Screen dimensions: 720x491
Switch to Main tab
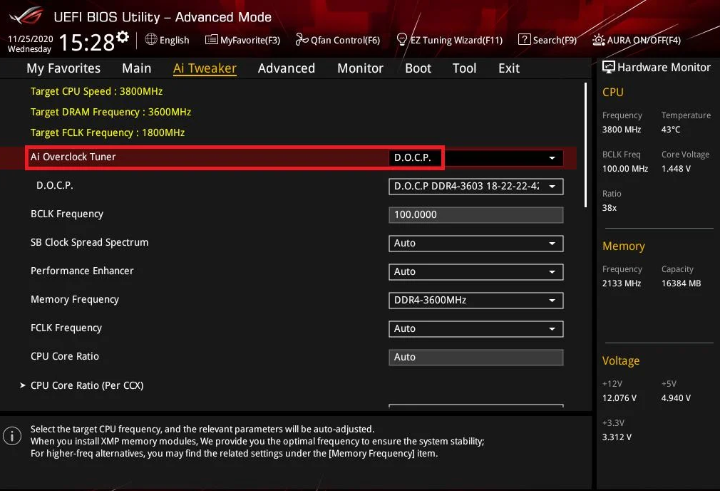pos(136,68)
